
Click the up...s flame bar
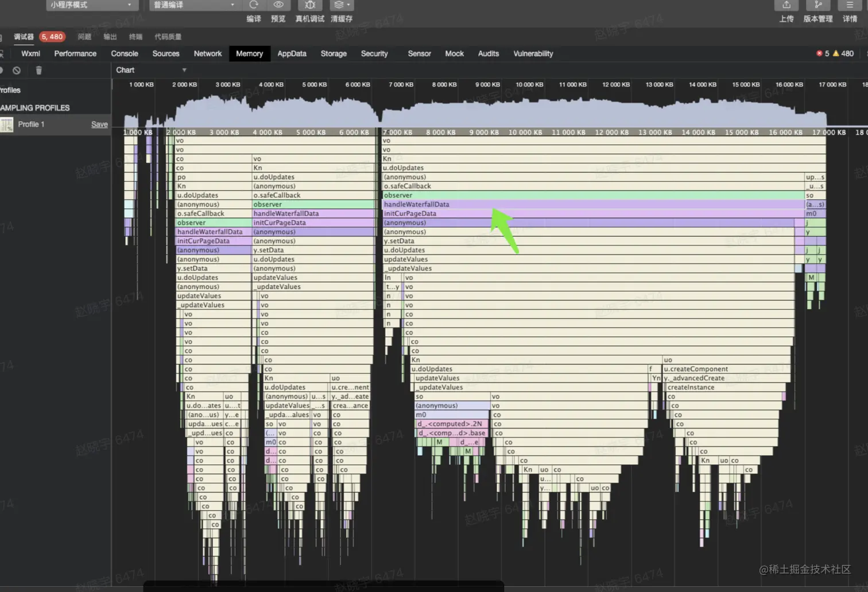click(815, 177)
